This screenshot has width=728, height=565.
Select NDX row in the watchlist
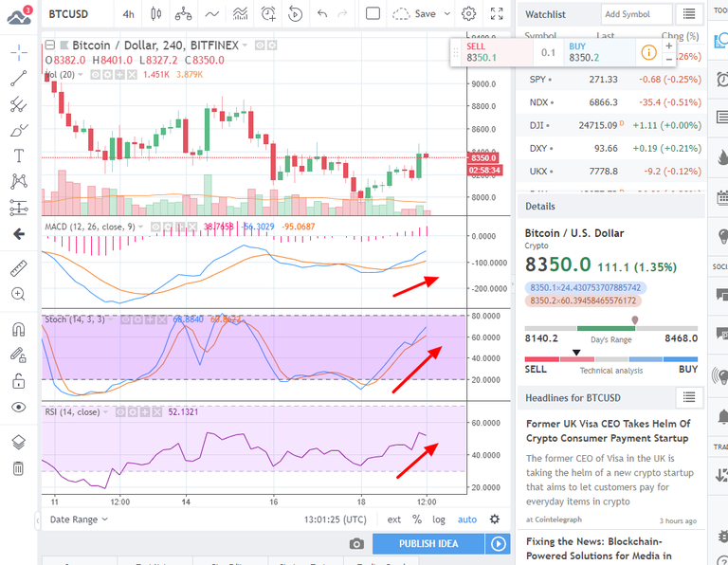pyautogui.click(x=612, y=102)
